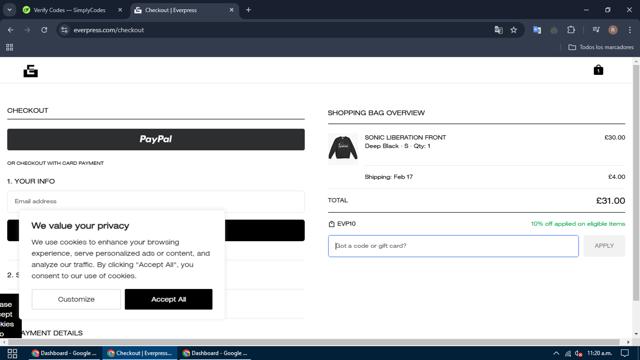
Task: Open Todos los marcadores folder
Action: (601, 47)
